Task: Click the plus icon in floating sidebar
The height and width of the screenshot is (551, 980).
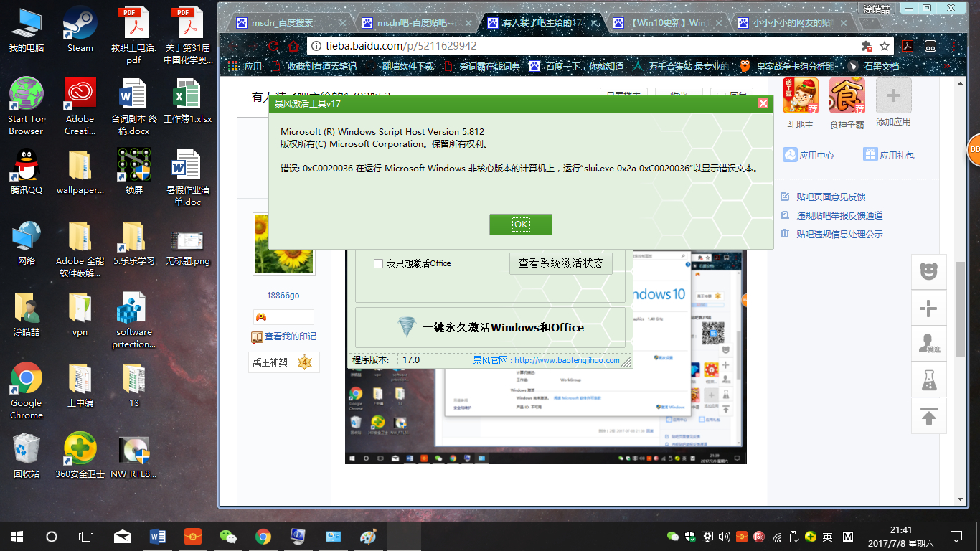Action: click(929, 309)
